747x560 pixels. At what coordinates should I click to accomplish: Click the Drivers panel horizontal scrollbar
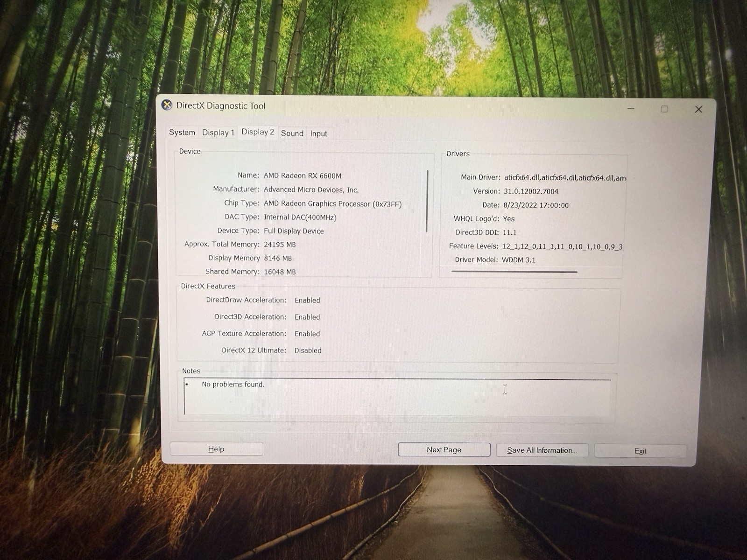[x=514, y=272]
